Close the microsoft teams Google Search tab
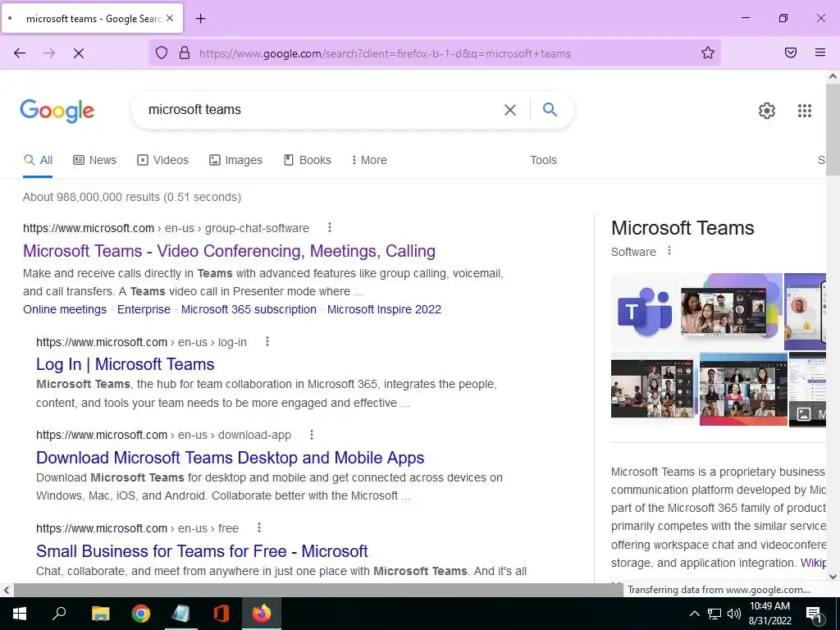The width and height of the screenshot is (840, 630). [x=170, y=18]
